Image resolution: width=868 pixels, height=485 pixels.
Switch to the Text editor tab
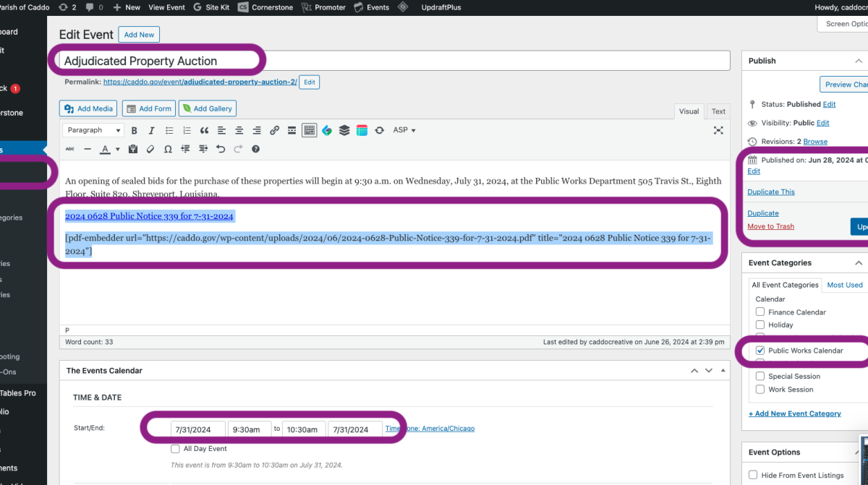[x=718, y=111]
